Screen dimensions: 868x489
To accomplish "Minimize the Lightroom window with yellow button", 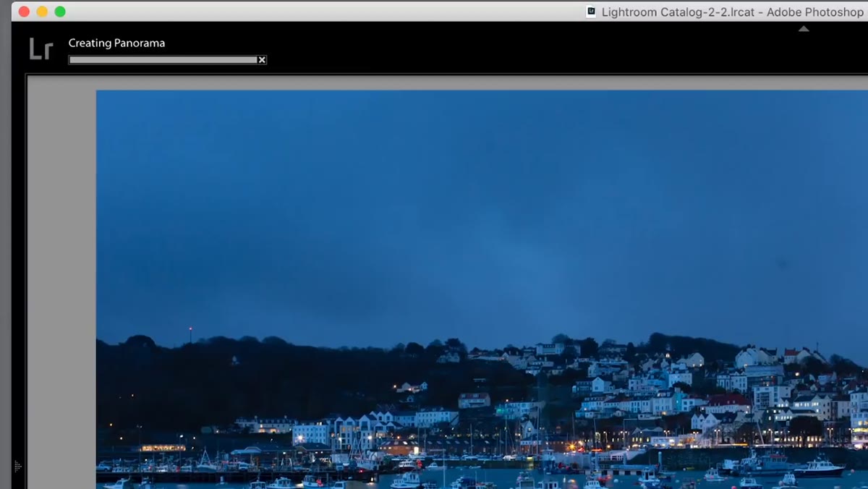I will (42, 12).
